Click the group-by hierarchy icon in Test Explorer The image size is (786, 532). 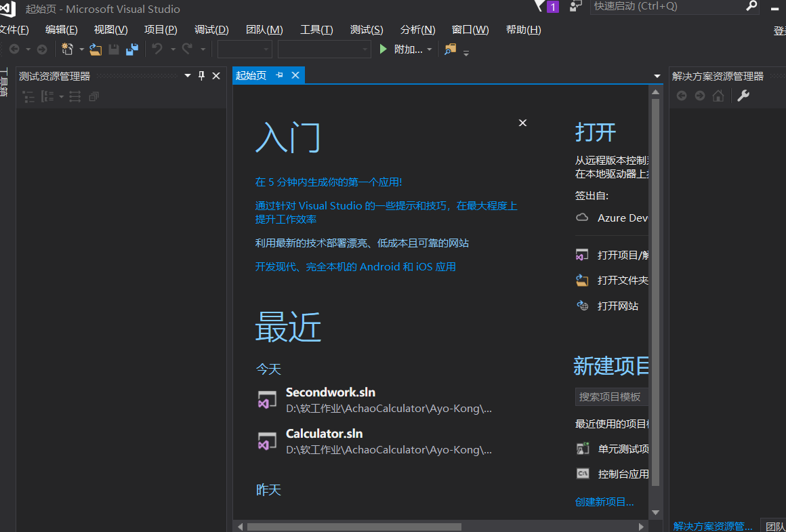[x=47, y=97]
